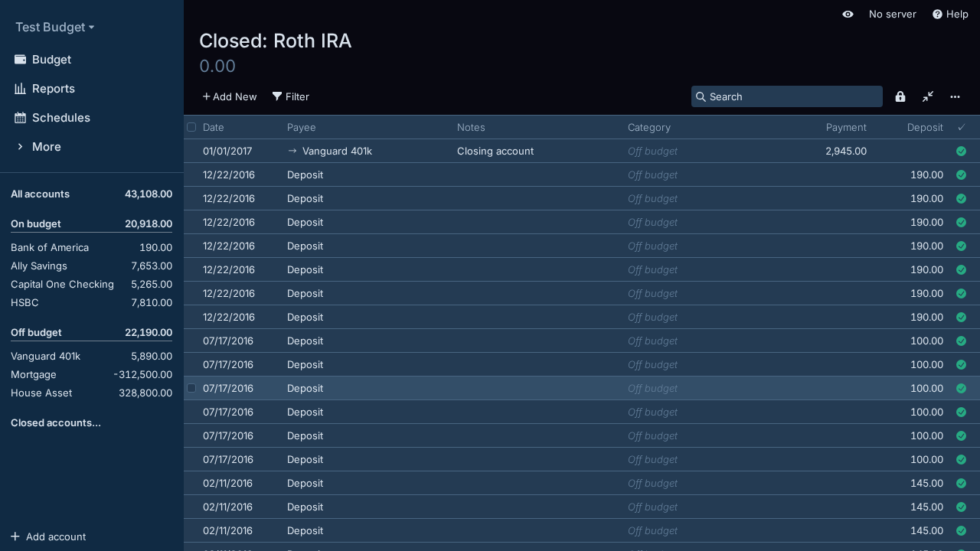Click the lock icon beside search
This screenshot has width=980, height=551.
click(900, 96)
